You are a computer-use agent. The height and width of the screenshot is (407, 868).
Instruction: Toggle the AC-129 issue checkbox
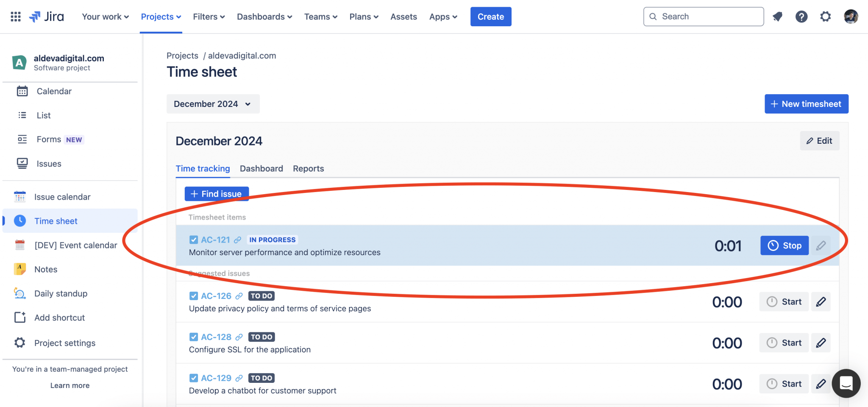point(194,378)
